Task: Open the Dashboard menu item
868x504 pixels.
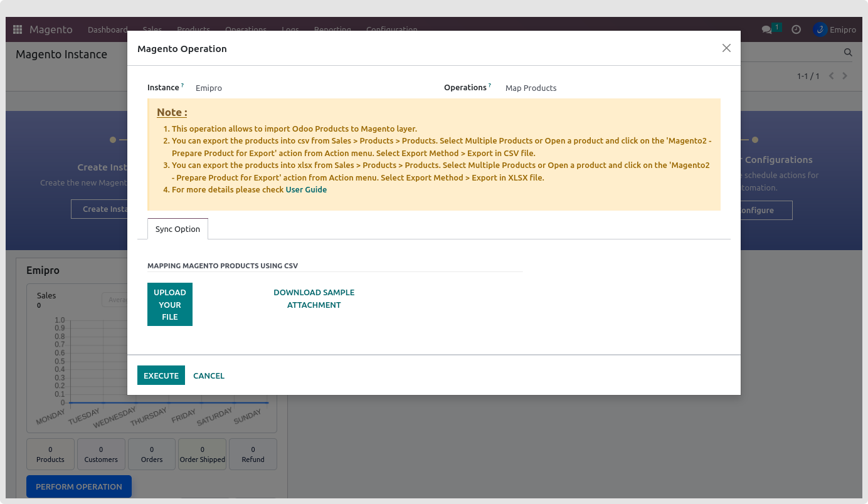Action: pos(107,29)
